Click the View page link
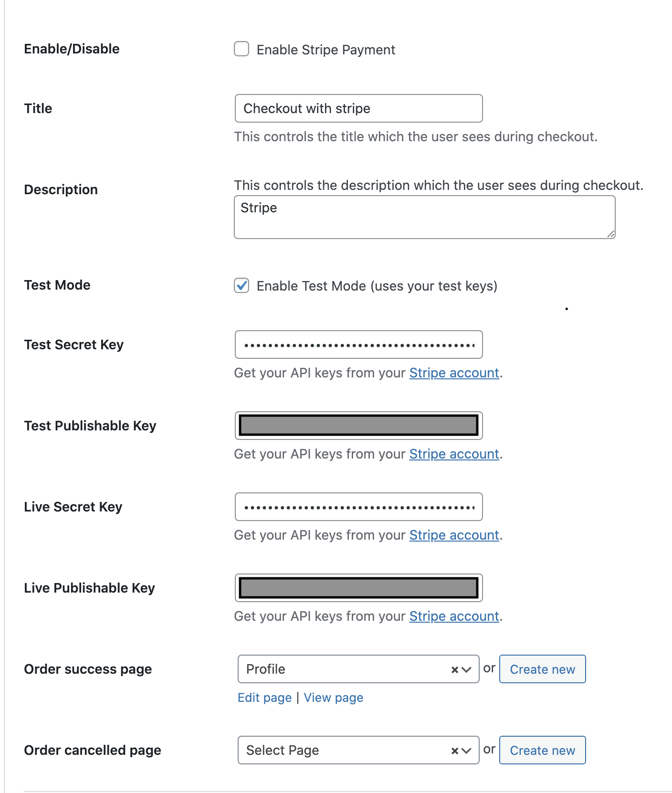 point(333,698)
